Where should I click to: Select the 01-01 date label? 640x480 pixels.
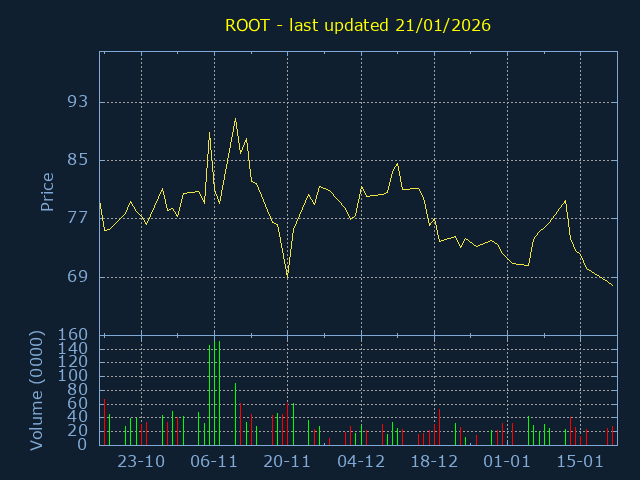[x=507, y=461]
